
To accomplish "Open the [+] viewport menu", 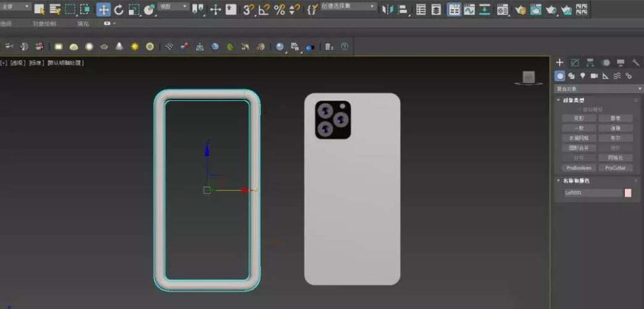I will pos(4,63).
